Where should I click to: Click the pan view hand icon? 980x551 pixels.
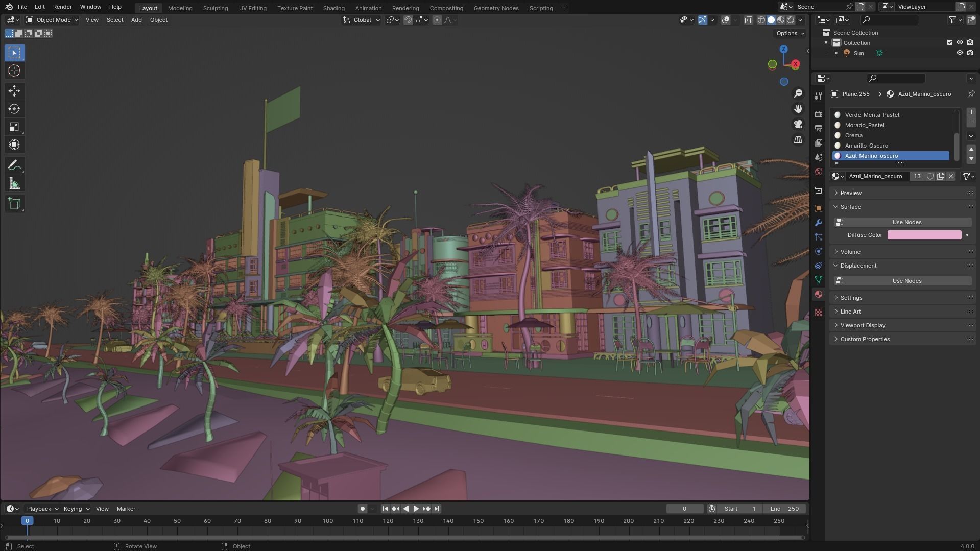tap(798, 109)
